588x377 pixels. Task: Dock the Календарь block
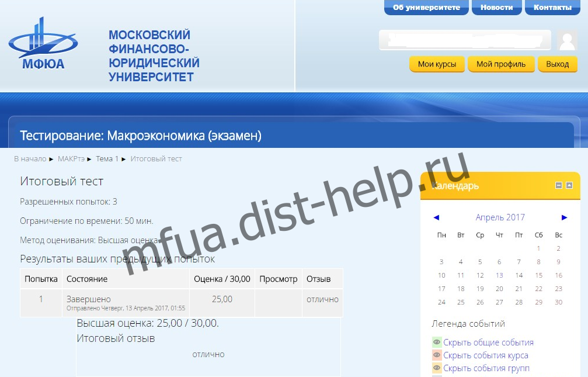(569, 185)
